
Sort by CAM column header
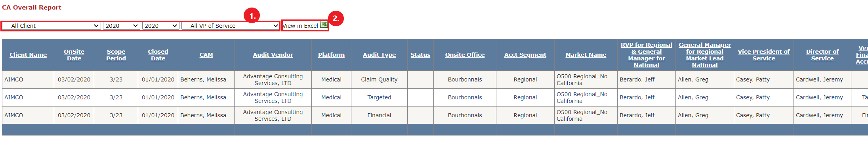coord(206,55)
